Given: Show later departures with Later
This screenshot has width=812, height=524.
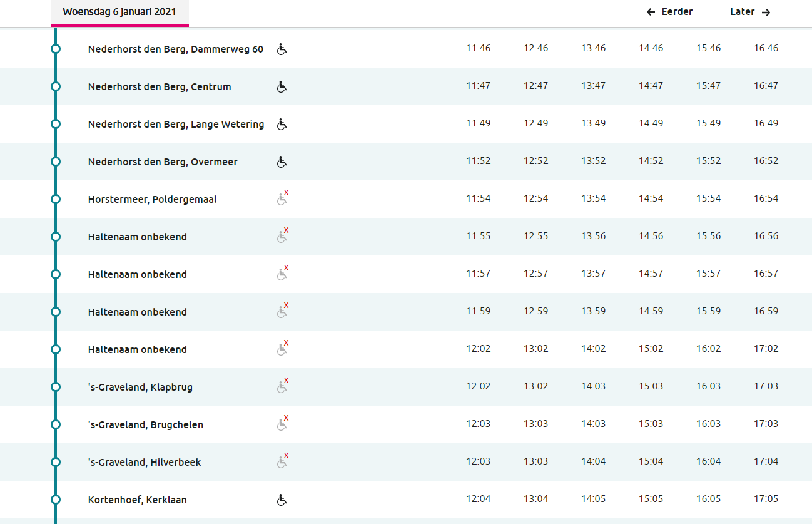Looking at the screenshot, I should pos(750,12).
